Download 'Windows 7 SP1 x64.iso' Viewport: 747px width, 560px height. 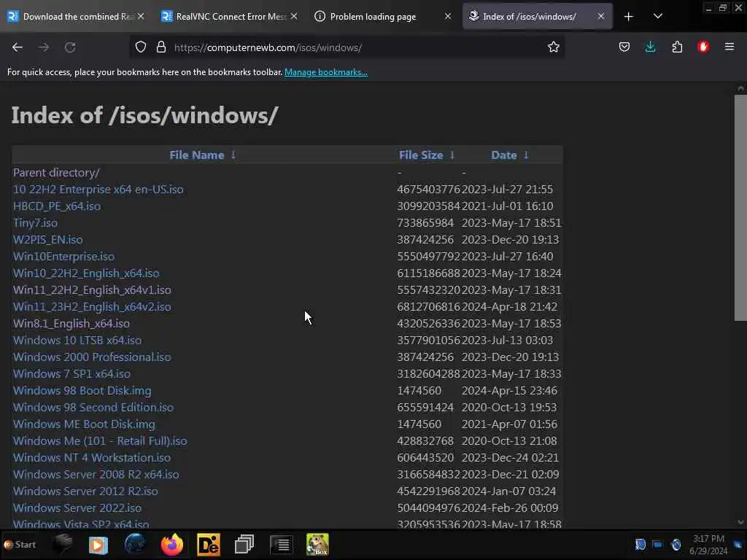click(72, 374)
